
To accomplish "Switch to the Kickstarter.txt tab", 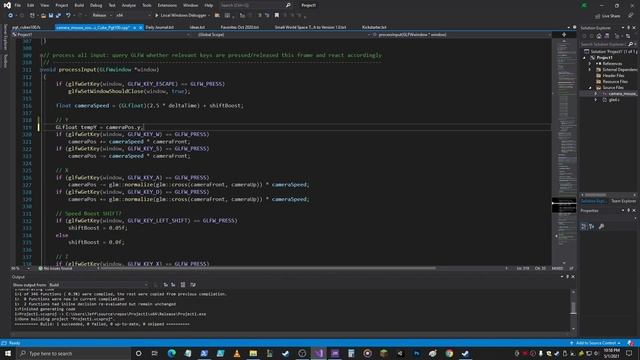I will (x=374, y=27).
